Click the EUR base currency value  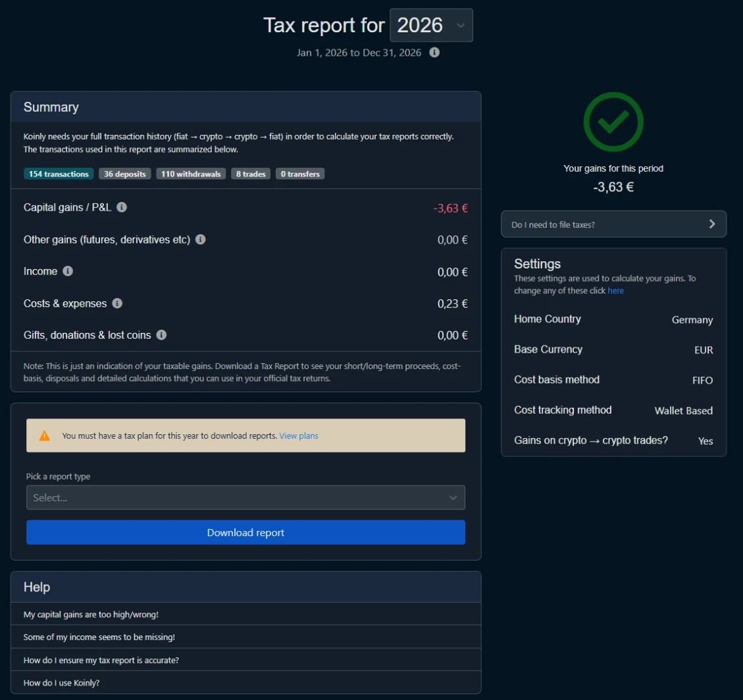click(704, 350)
